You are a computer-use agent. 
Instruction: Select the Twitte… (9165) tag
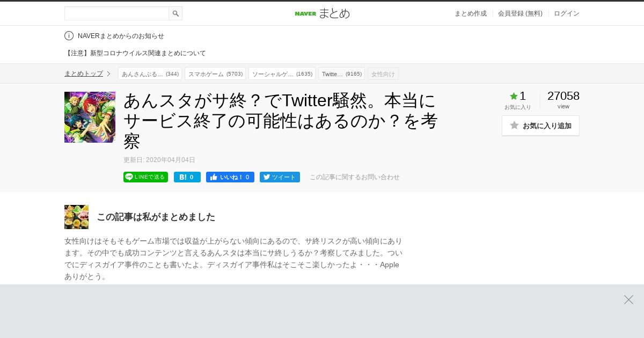(341, 74)
